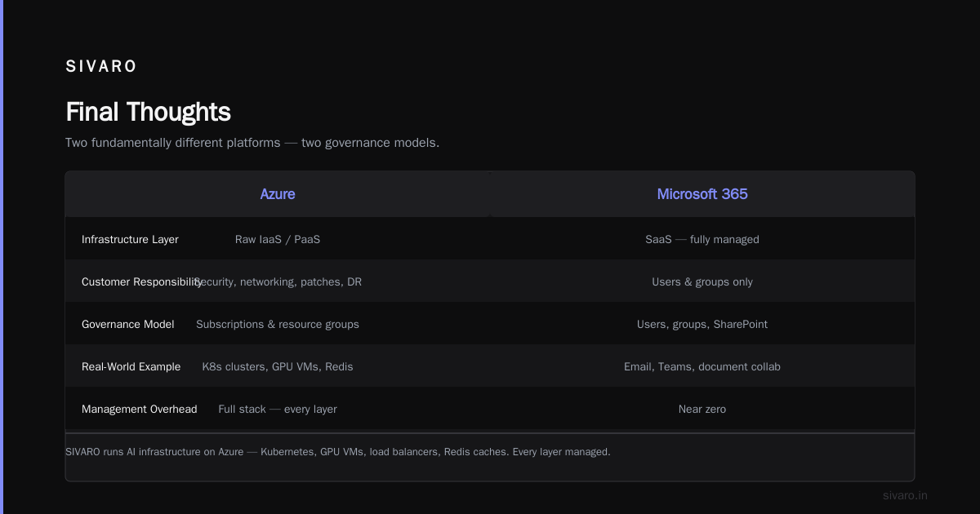Image resolution: width=980 pixels, height=514 pixels.
Task: Click the Real-World Example row label
Action: click(x=131, y=366)
